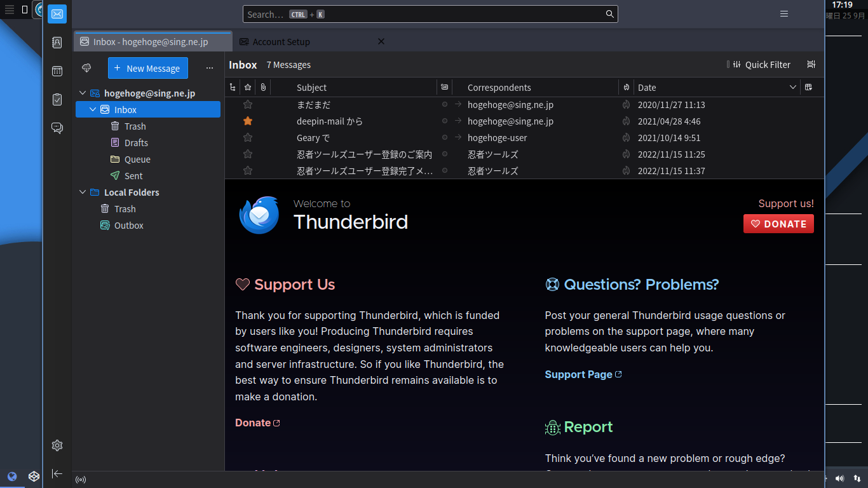Open message from hogehoge-user

pos(524,138)
